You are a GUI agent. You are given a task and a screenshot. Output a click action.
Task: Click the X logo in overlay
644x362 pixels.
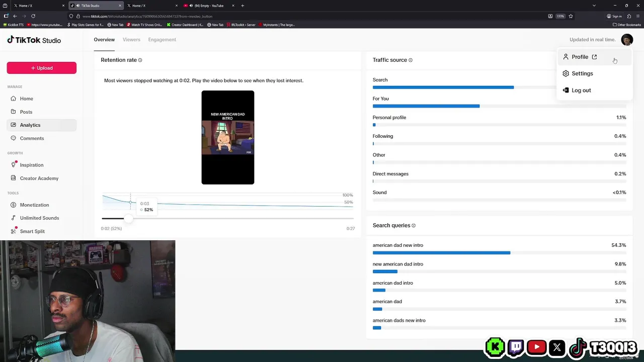click(557, 347)
